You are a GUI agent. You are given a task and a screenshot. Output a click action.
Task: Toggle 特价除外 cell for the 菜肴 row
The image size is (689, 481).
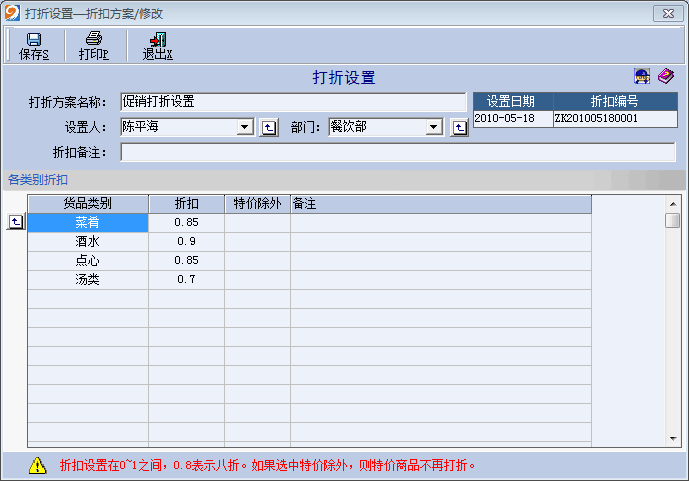[x=257, y=222]
